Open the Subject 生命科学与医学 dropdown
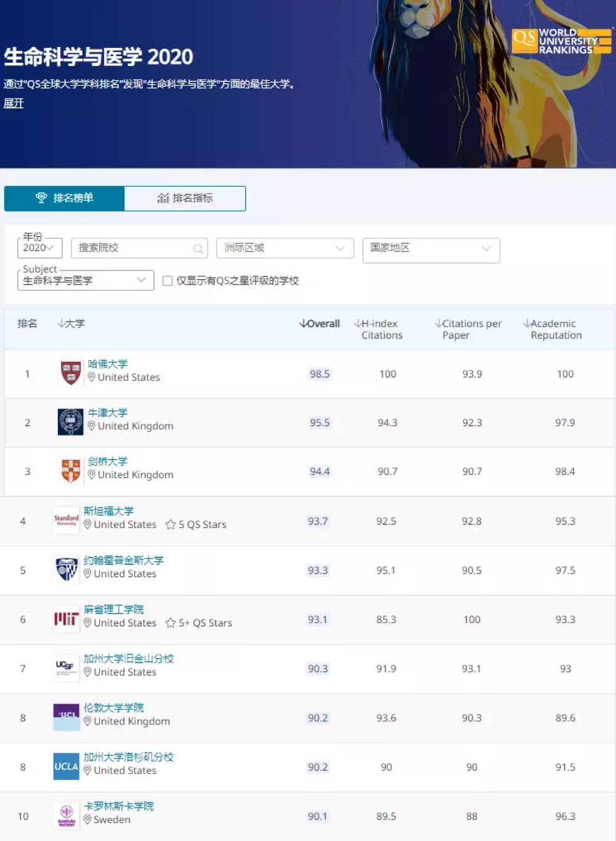 coord(85,280)
